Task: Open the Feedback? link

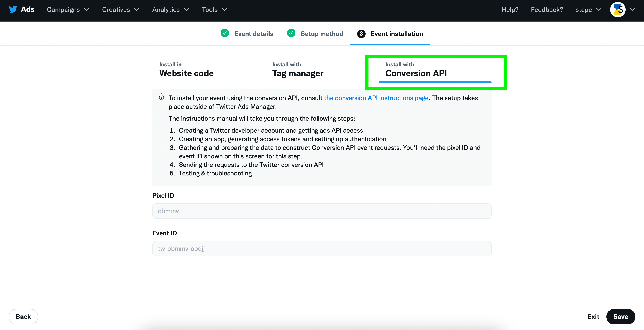Action: click(x=547, y=9)
